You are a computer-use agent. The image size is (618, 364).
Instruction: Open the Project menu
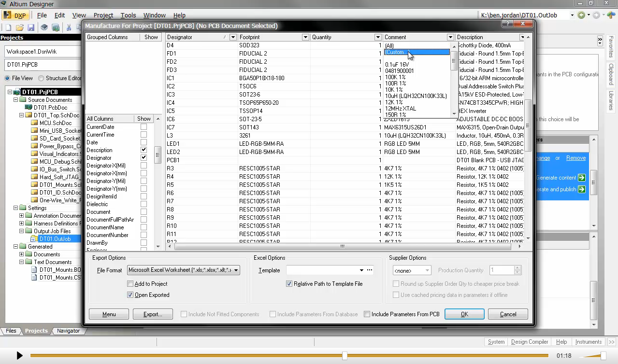pyautogui.click(x=103, y=15)
